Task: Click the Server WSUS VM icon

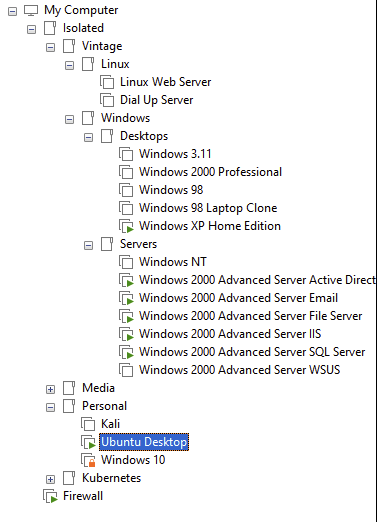Action: tap(126, 370)
